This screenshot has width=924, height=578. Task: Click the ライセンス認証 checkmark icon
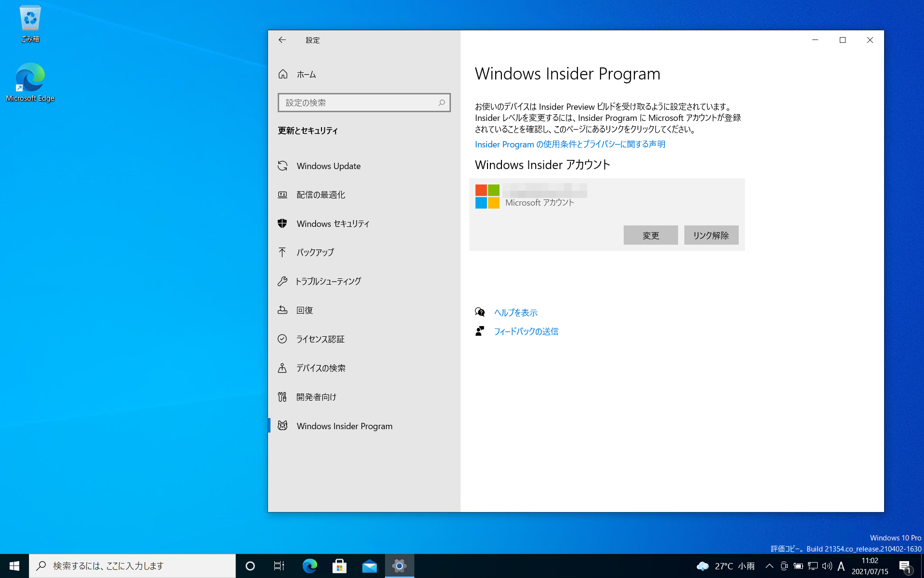point(282,339)
